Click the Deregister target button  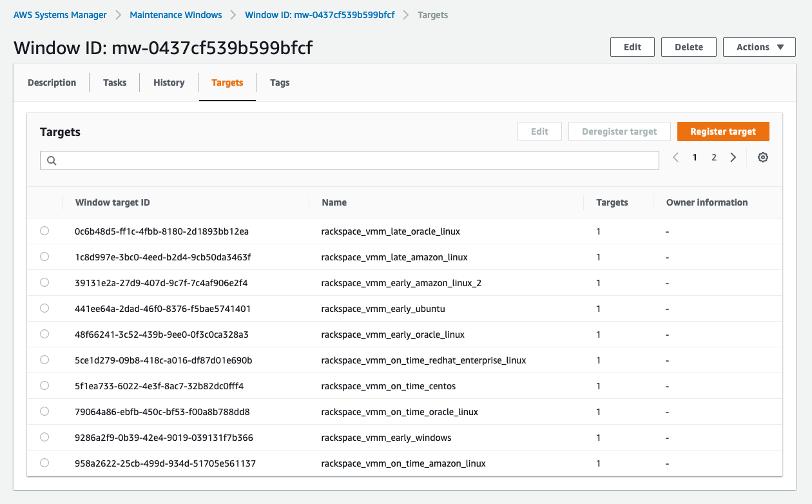(619, 131)
